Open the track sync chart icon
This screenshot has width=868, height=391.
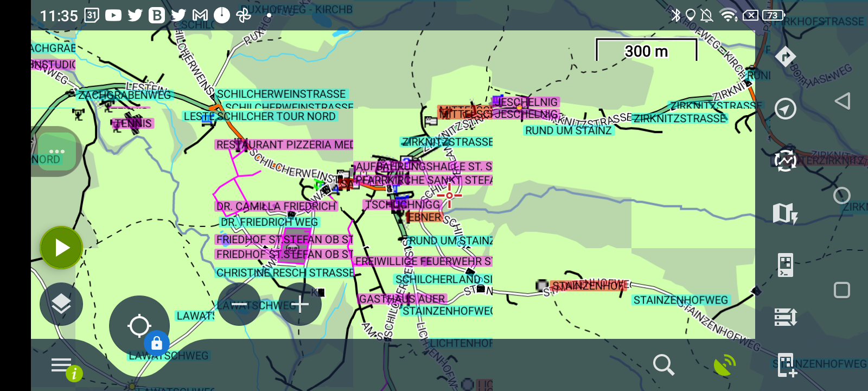point(785,161)
